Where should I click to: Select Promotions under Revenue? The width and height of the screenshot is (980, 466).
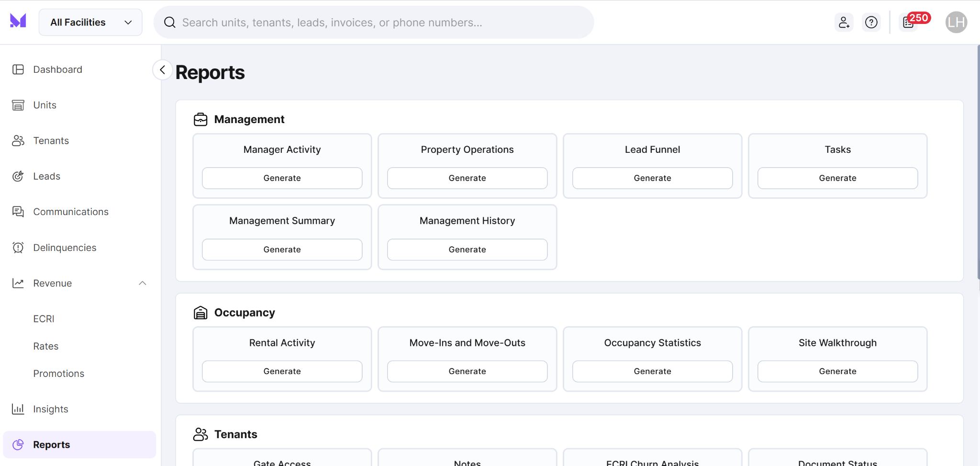(59, 374)
